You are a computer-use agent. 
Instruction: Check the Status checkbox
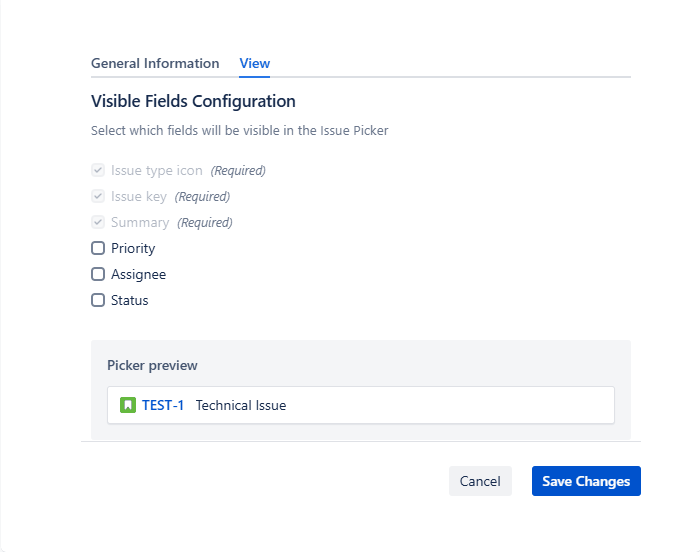tap(98, 300)
